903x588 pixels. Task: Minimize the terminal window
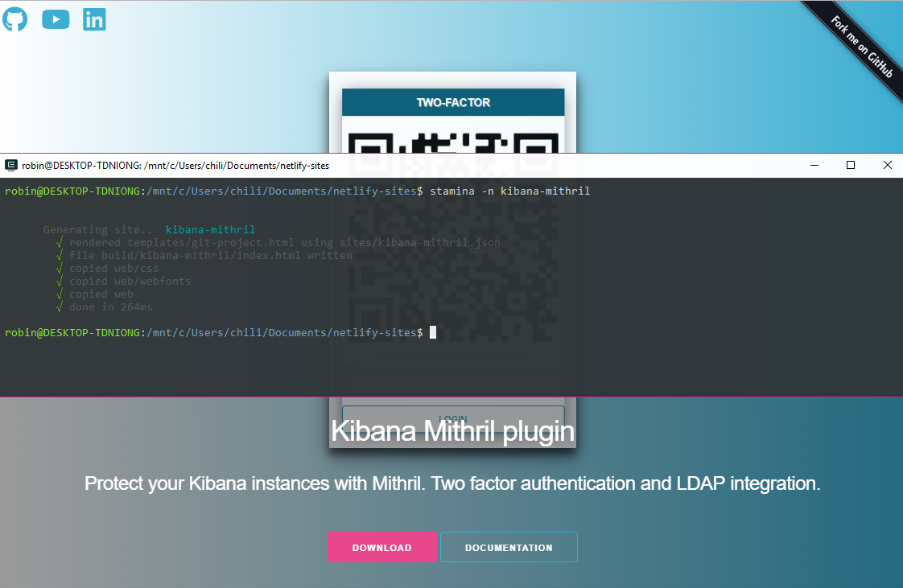pyautogui.click(x=814, y=165)
